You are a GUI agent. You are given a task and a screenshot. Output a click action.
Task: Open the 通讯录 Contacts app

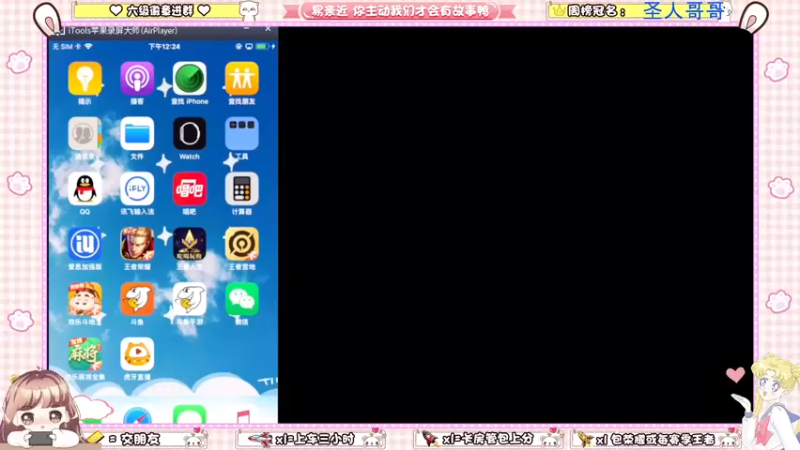click(85, 134)
